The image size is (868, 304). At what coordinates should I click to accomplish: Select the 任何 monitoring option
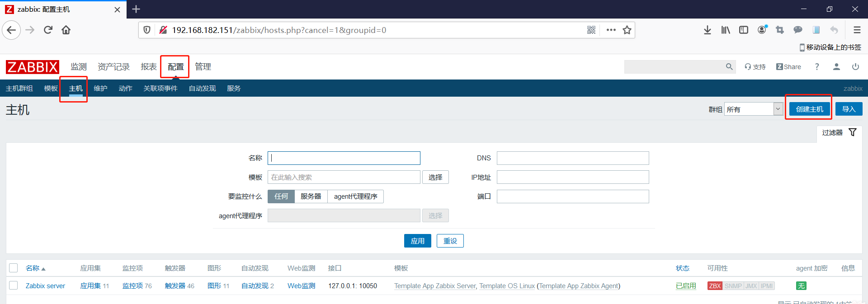pos(281,196)
